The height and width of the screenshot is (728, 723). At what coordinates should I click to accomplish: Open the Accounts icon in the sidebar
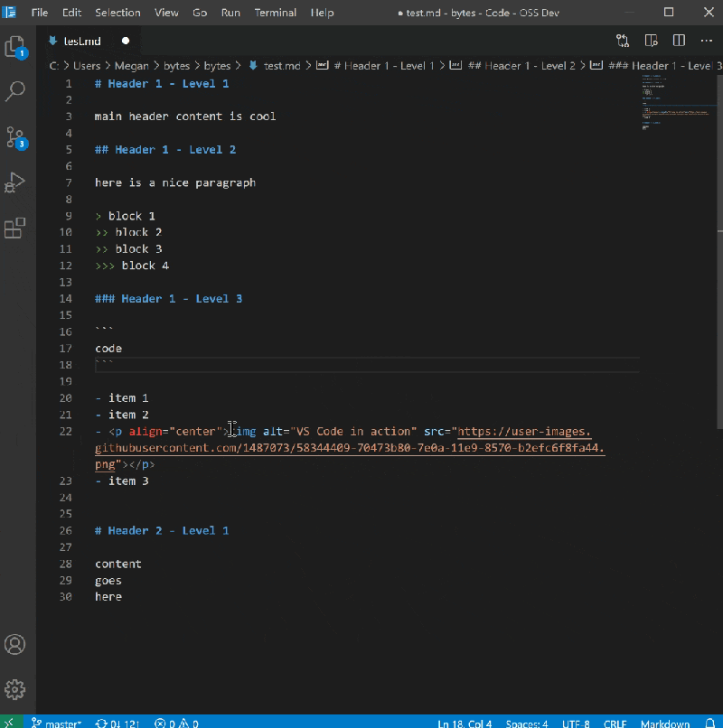(14, 645)
